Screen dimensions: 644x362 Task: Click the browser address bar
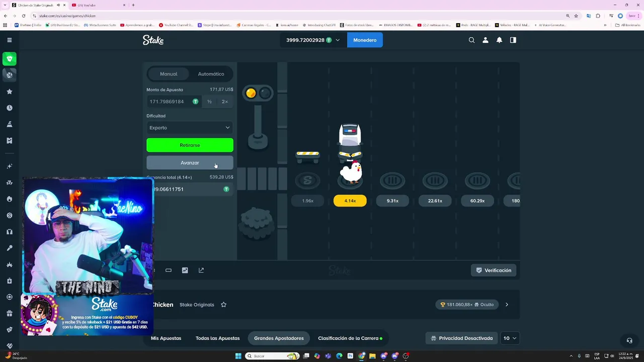[x=297, y=16]
